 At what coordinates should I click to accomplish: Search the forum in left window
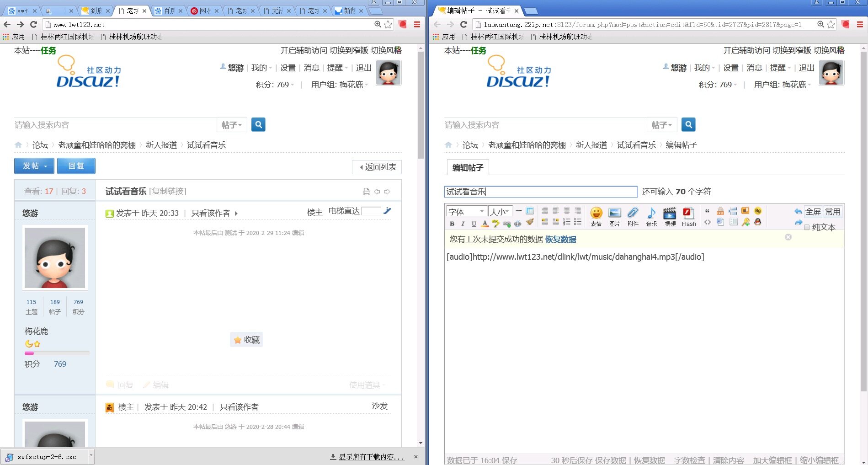[258, 124]
